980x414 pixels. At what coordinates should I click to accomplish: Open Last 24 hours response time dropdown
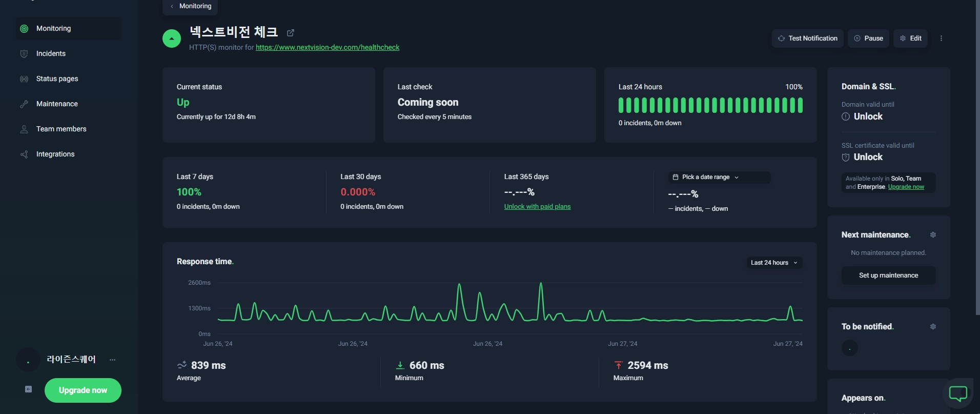tap(774, 263)
